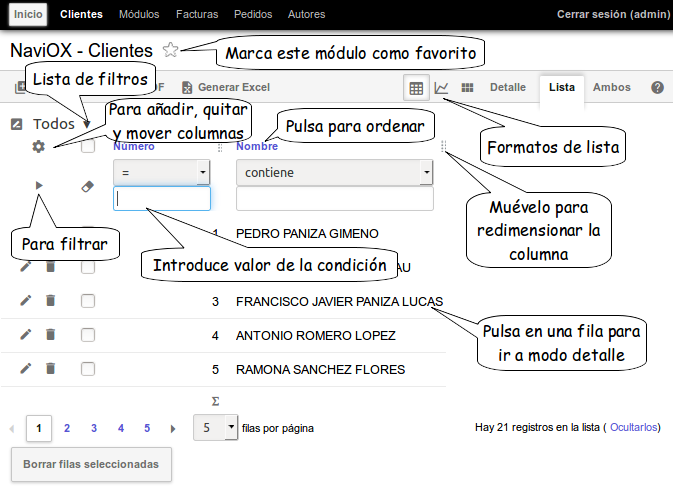Check row 4 ANTONIO ROMERO LOPEZ

click(88, 335)
